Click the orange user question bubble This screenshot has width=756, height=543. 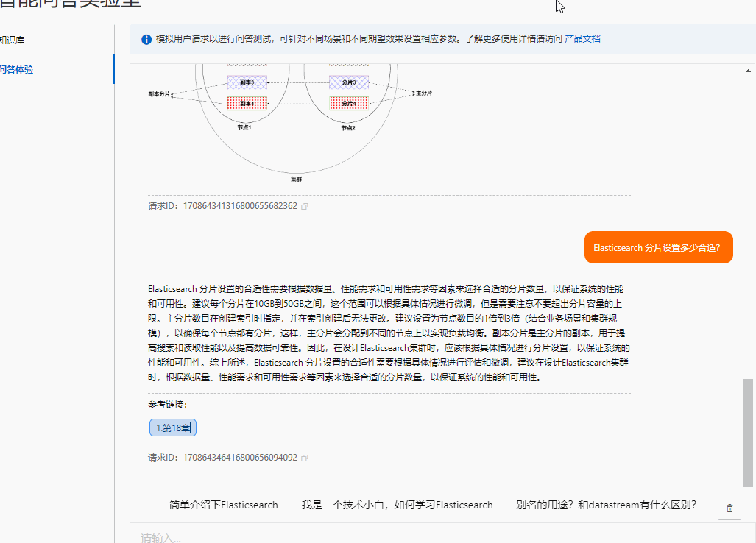tap(659, 247)
